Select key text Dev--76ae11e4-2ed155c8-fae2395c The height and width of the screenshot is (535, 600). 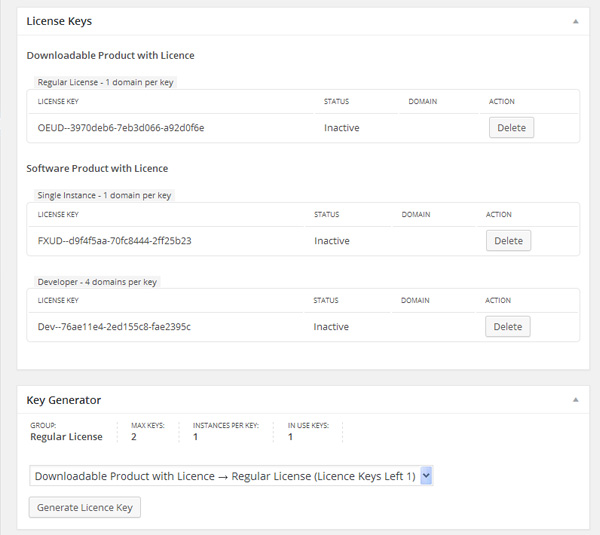click(114, 327)
